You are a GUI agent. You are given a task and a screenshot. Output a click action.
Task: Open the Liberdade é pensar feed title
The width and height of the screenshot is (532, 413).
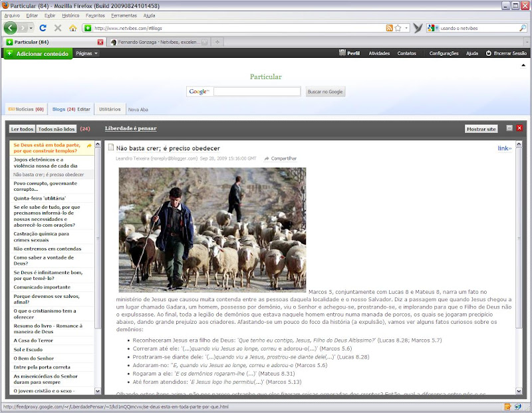pos(130,128)
